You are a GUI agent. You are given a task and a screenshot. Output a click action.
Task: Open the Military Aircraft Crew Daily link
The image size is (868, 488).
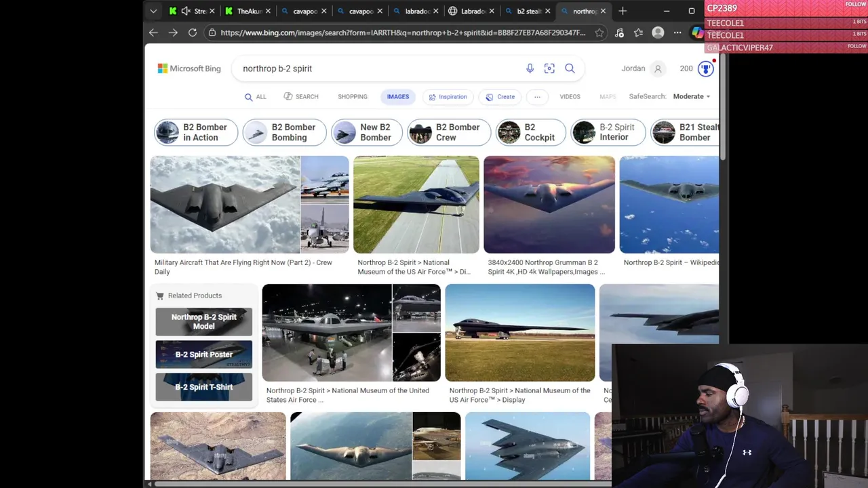point(243,267)
